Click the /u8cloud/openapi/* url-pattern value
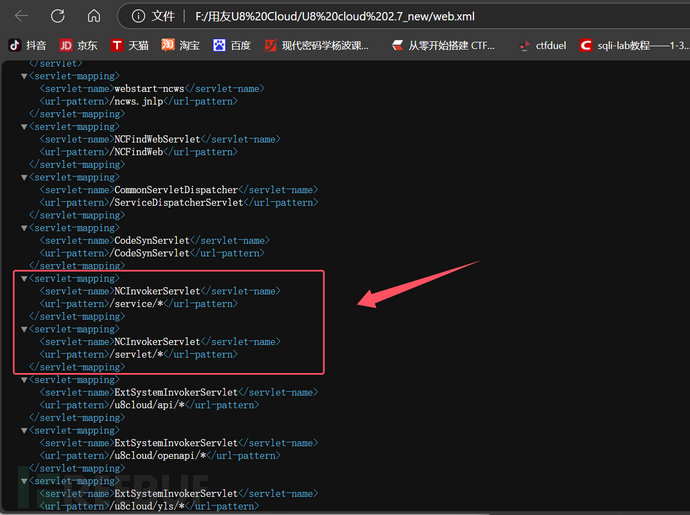Screen dimensions: 690x515 158,456
